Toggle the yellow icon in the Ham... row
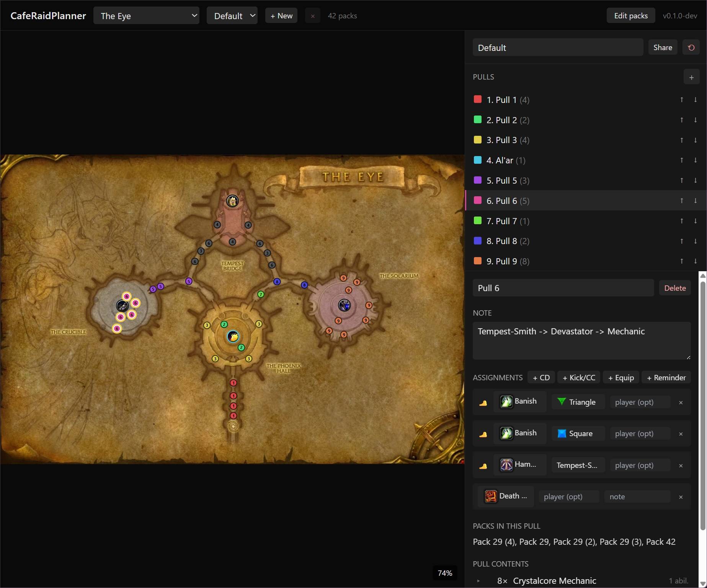 pyautogui.click(x=483, y=466)
